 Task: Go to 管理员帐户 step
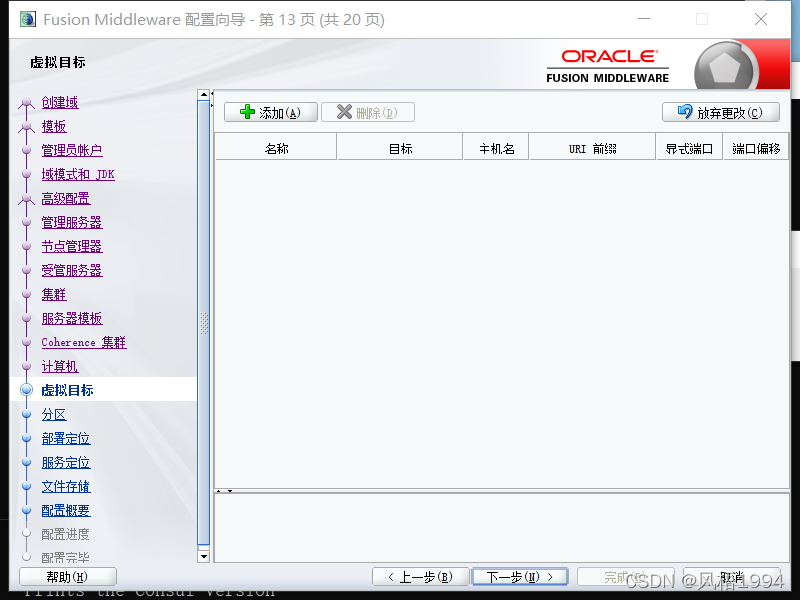click(72, 151)
